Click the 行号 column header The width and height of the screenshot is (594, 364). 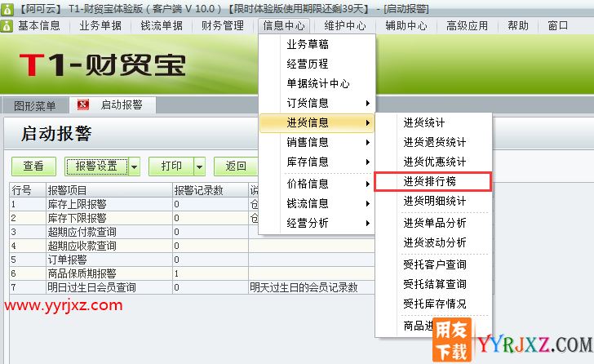27,190
